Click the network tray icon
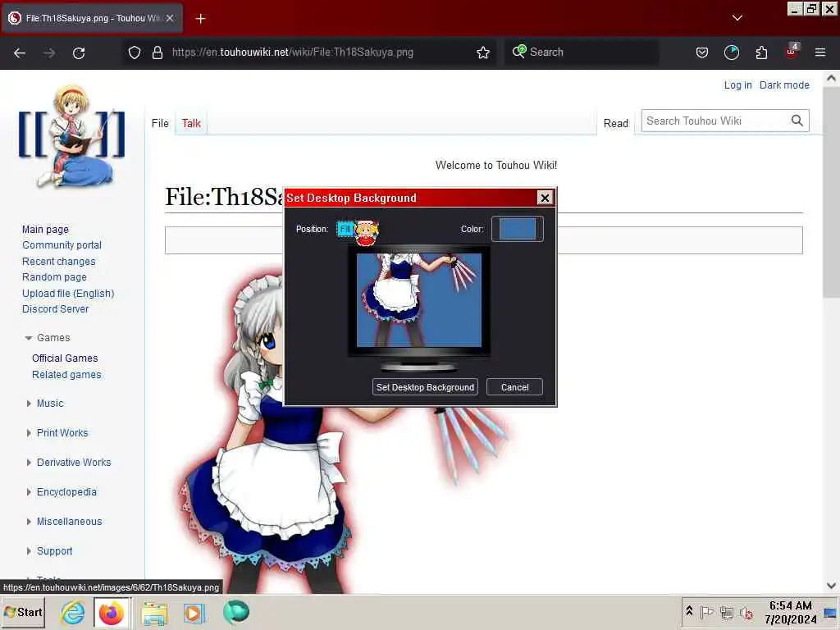This screenshot has width=840, height=630. (x=727, y=612)
